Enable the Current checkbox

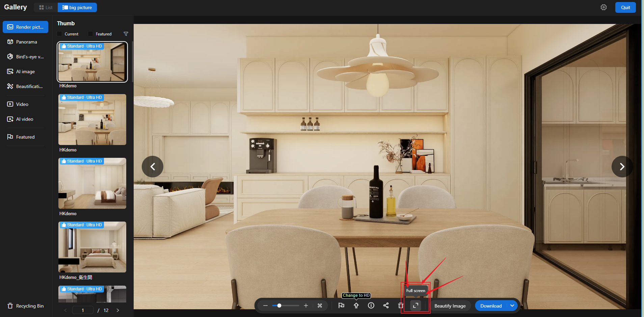(60, 34)
